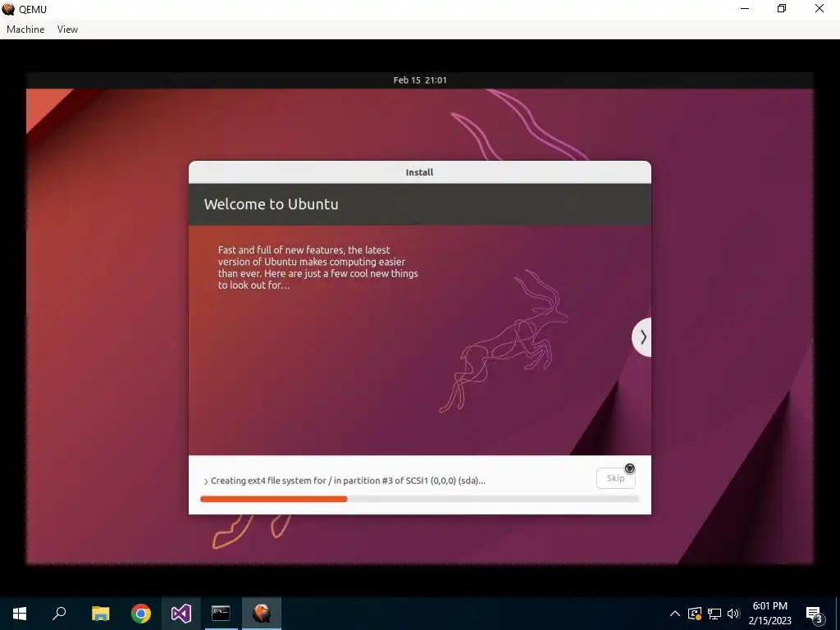Click the installer progress bar

click(x=419, y=499)
